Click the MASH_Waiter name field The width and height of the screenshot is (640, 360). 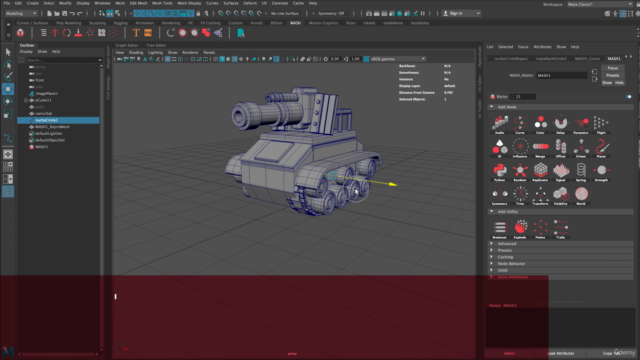click(562, 76)
